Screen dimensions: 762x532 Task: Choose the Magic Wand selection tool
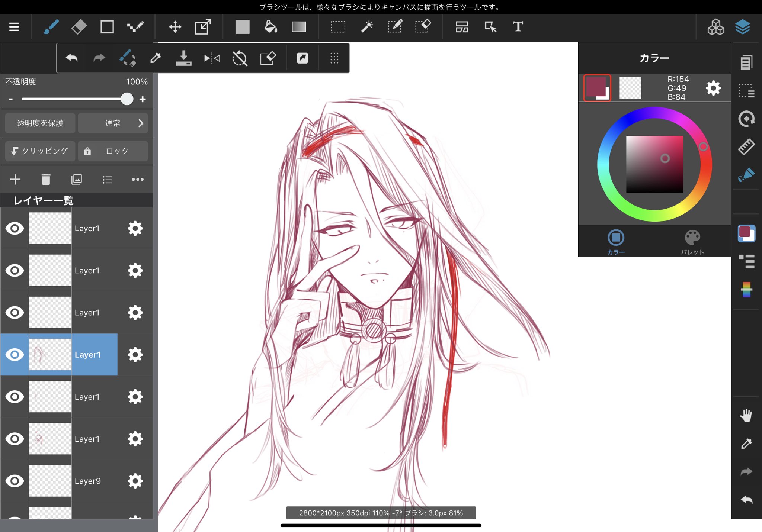pyautogui.click(x=367, y=27)
